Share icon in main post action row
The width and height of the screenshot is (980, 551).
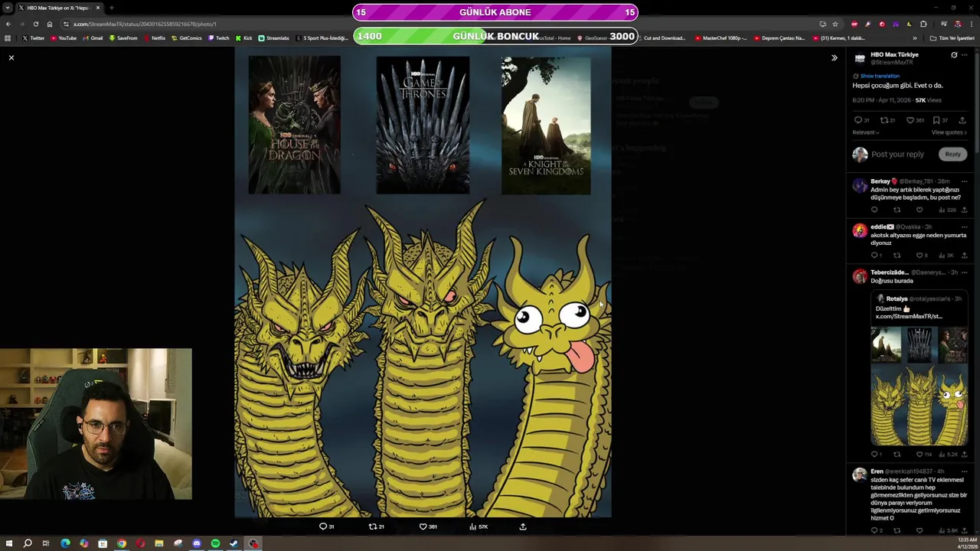coord(962,120)
